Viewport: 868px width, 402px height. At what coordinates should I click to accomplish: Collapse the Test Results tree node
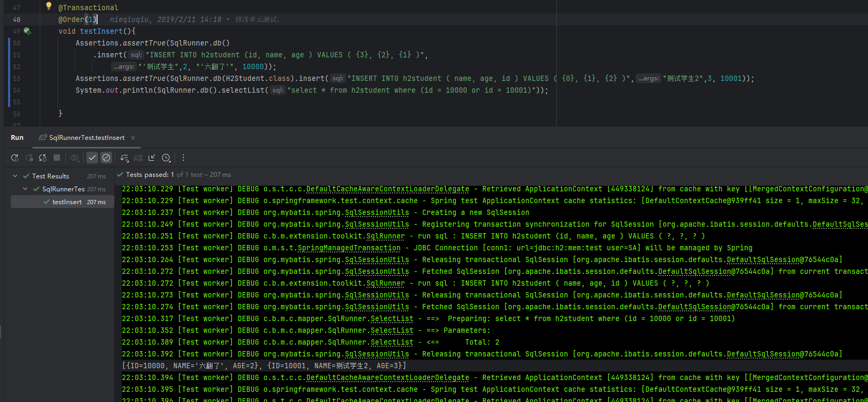pyautogui.click(x=14, y=176)
